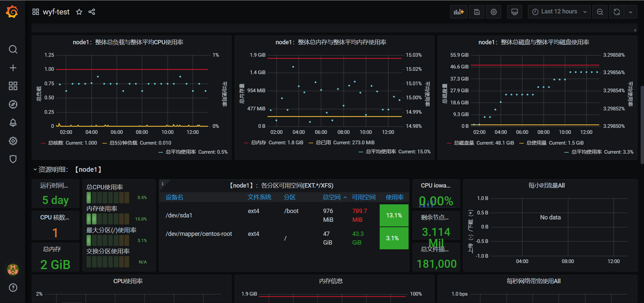Click the zoom out time range icon

point(600,12)
